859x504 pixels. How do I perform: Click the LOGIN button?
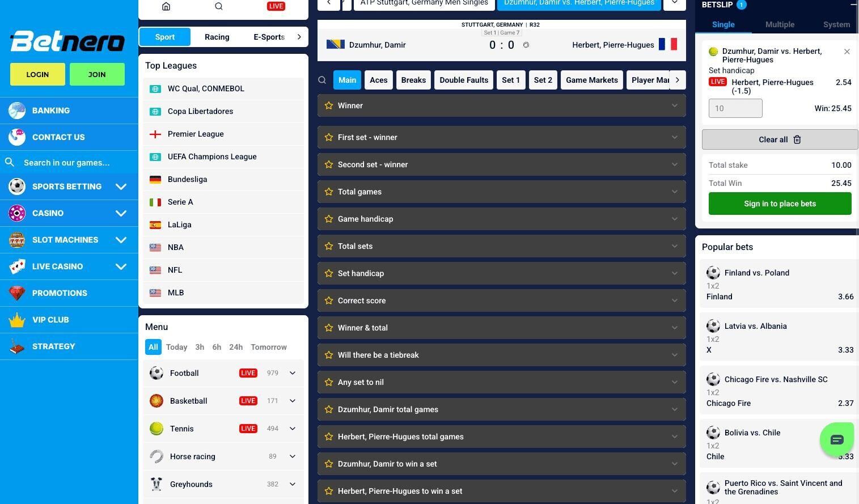coord(37,74)
